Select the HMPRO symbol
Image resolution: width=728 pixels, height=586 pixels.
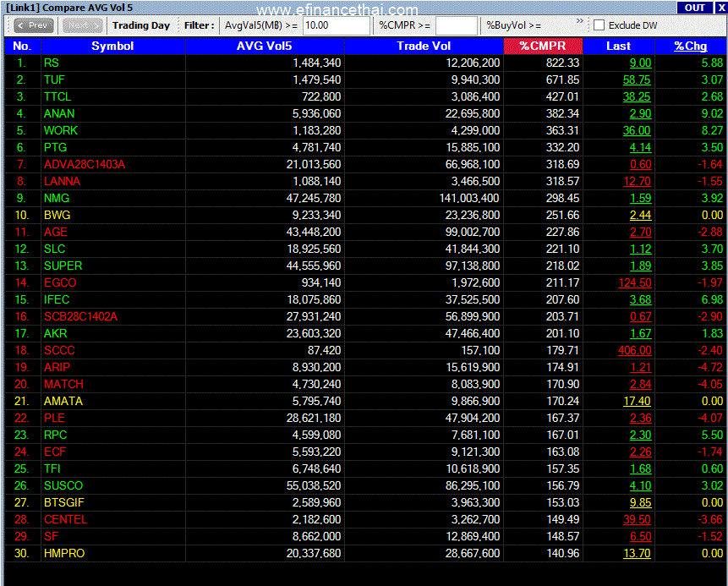tap(64, 554)
